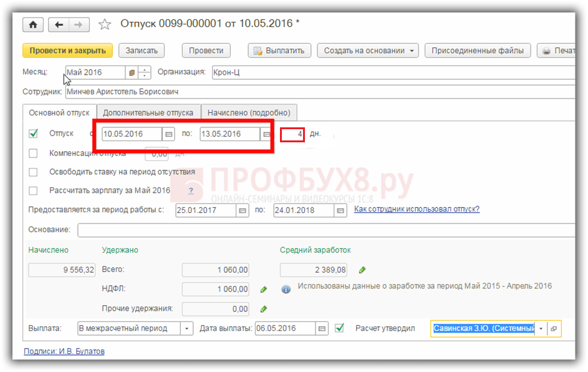Expand the Расчет утвердил user dropdown
The height and width of the screenshot is (372, 588).
click(x=541, y=328)
